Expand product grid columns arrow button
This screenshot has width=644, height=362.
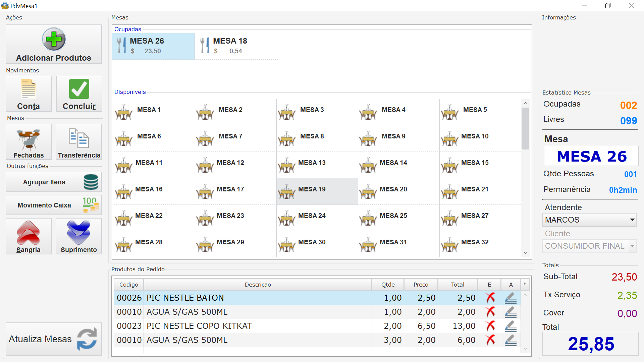(525, 284)
